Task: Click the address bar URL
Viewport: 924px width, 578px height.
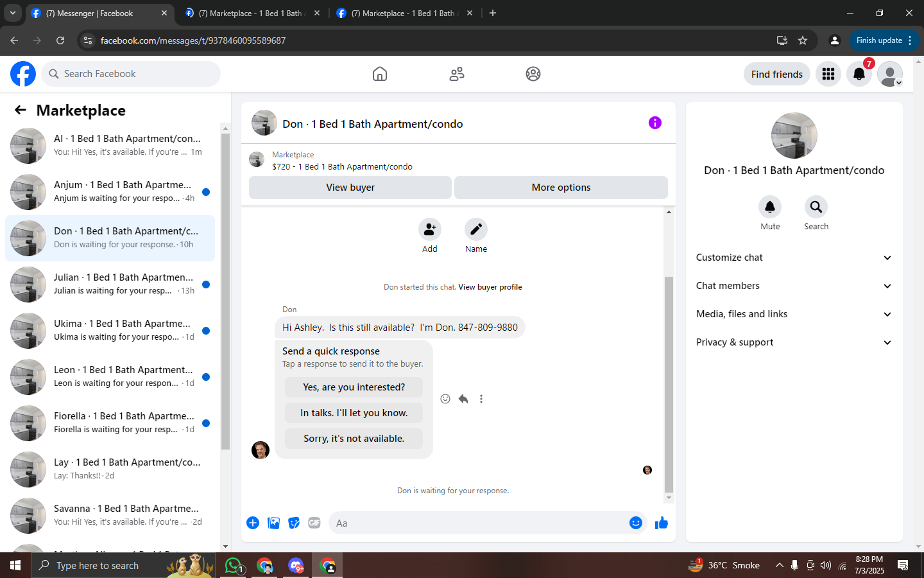Action: click(x=193, y=40)
